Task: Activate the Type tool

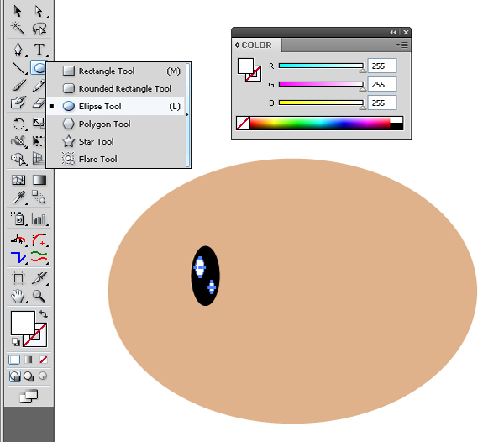Action: point(39,50)
